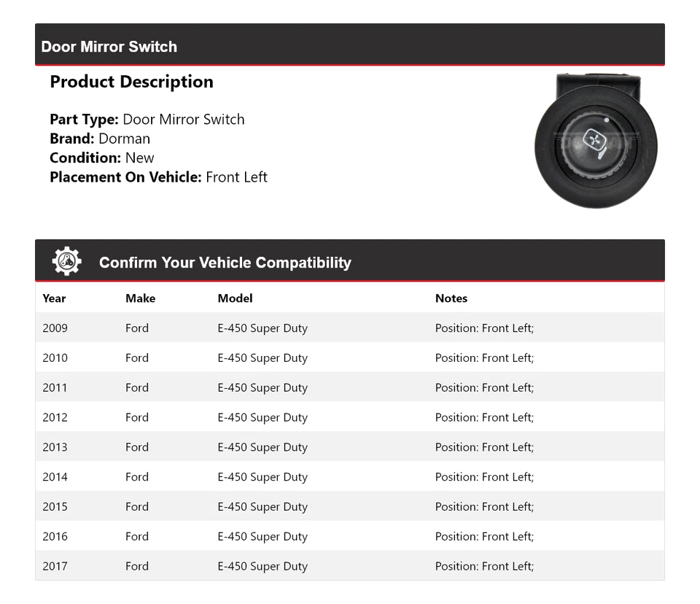Click the Ford make cell in 2015 row
The image size is (700, 604).
pyautogui.click(x=137, y=507)
